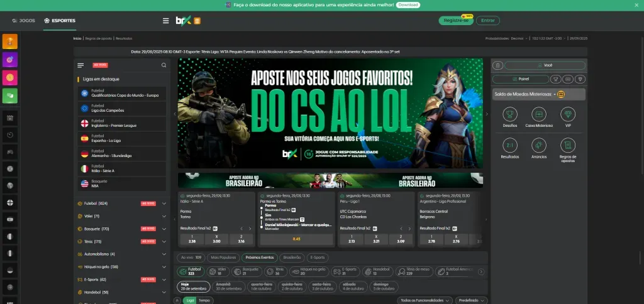Select Mais Populares tab
This screenshot has width=644, height=304.
(x=223, y=258)
